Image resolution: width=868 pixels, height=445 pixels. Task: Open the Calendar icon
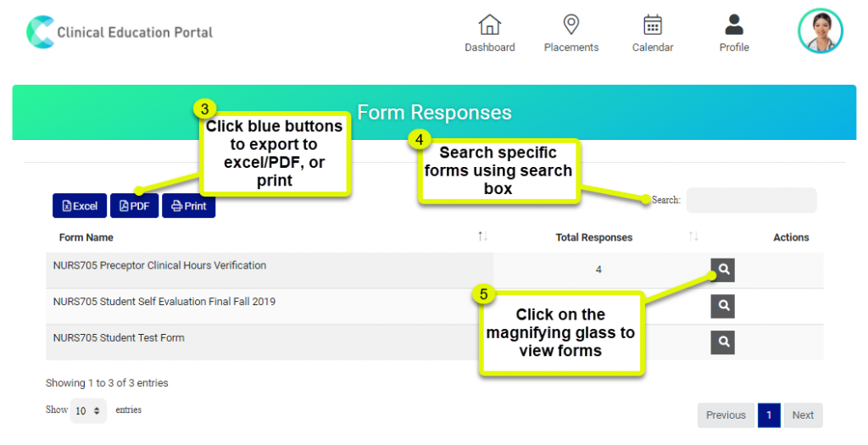point(653,25)
